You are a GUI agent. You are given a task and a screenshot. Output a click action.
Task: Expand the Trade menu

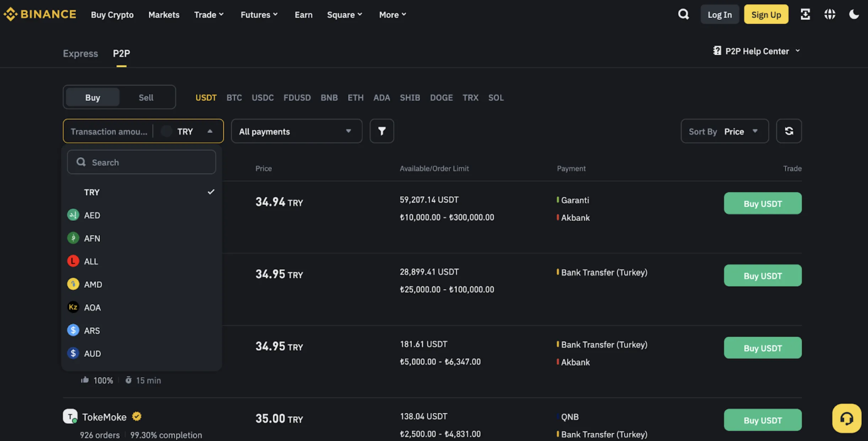click(x=209, y=15)
